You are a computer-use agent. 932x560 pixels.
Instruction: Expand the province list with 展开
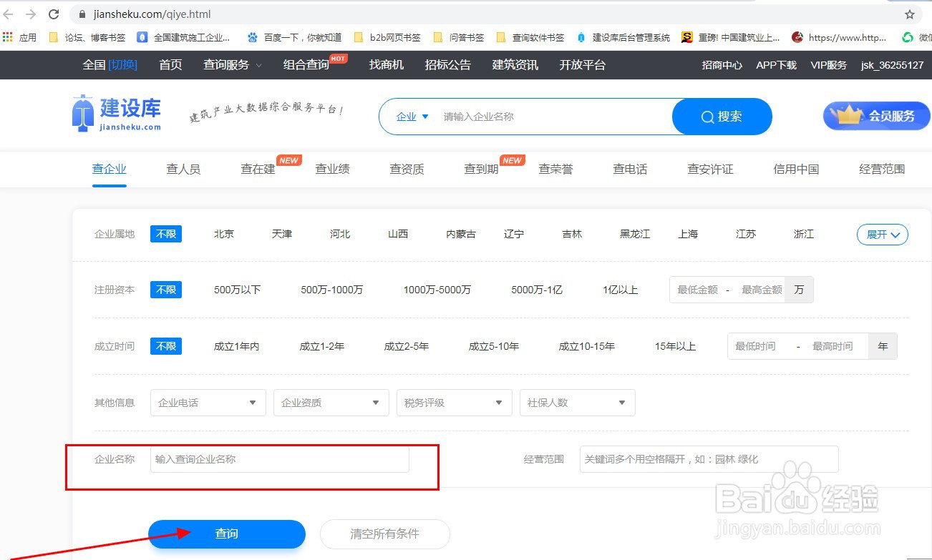click(x=883, y=235)
